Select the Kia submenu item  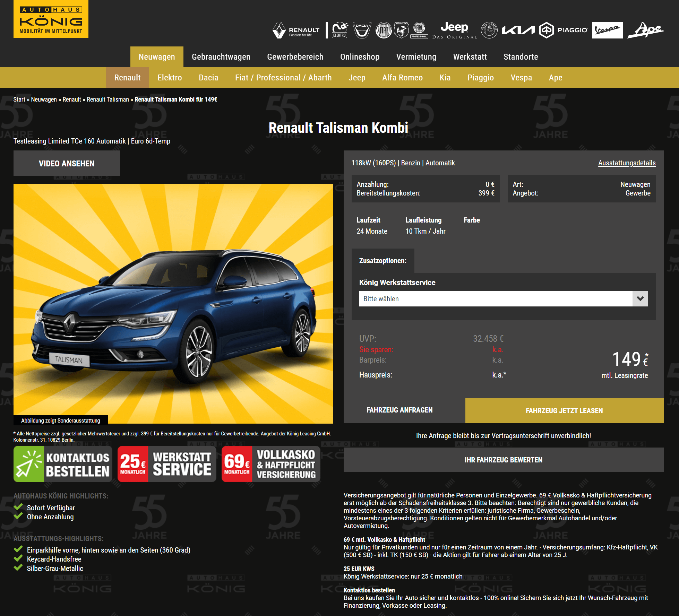445,78
